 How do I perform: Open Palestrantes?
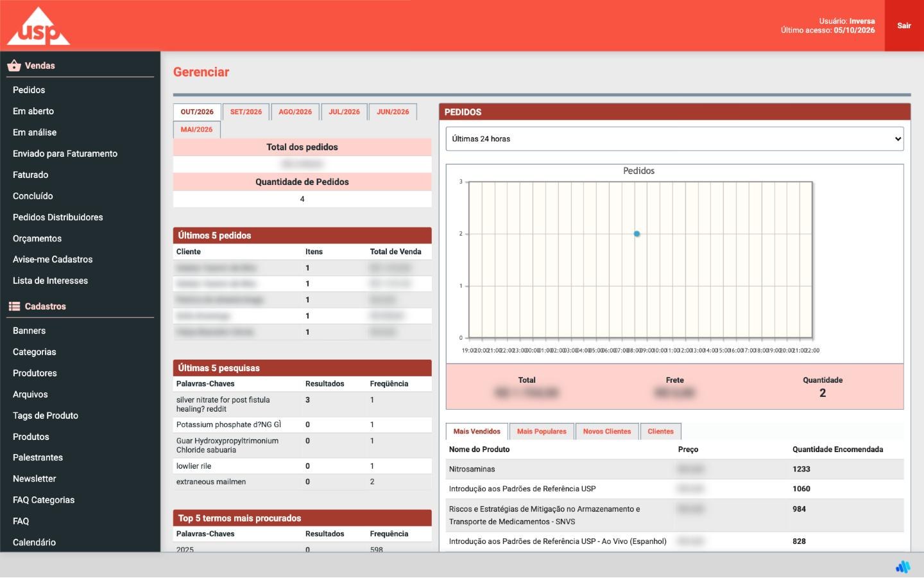[x=38, y=457]
